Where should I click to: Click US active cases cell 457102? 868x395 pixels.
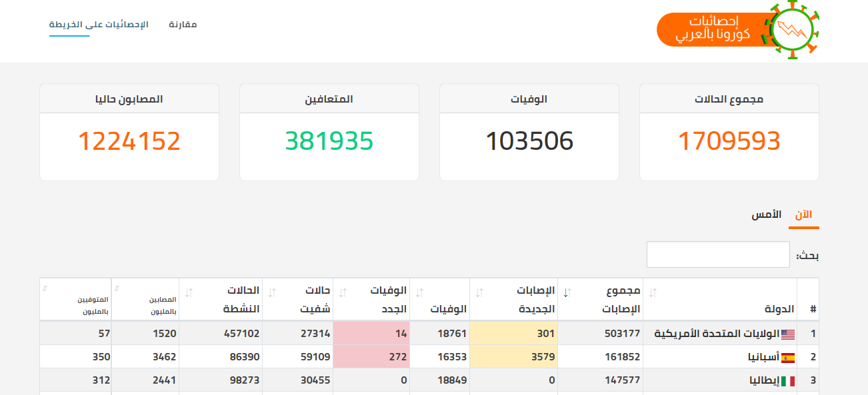(221, 333)
